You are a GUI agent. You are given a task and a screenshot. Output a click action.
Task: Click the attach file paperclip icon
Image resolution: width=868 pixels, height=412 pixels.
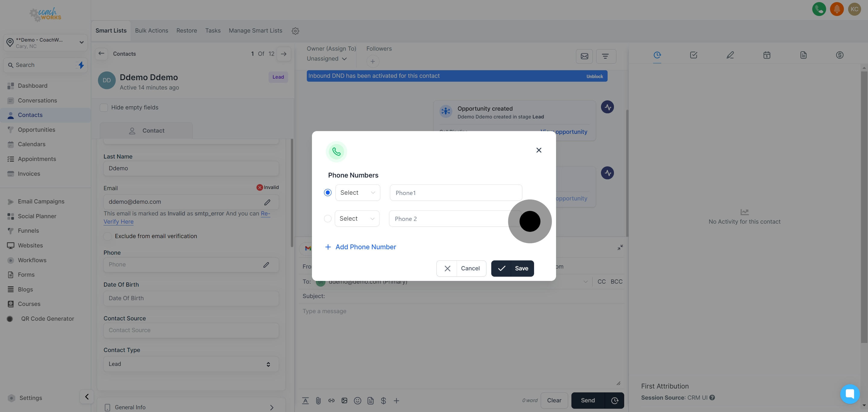pos(318,401)
